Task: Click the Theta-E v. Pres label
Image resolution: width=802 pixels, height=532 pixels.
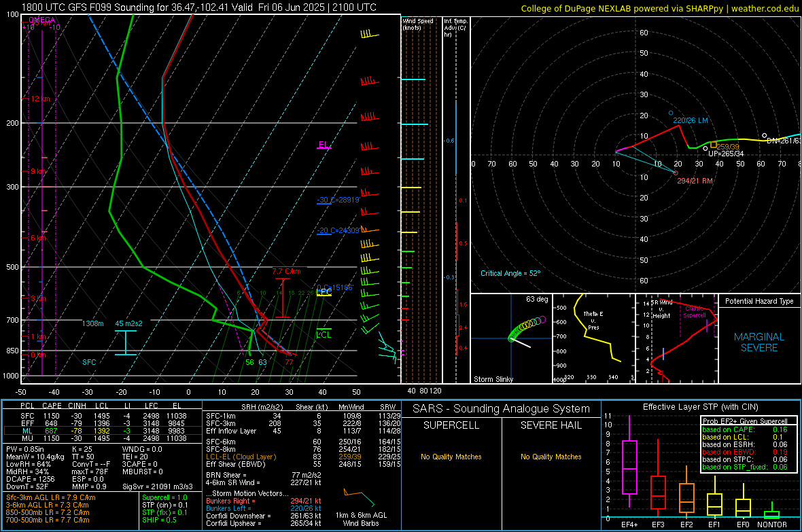Action: pos(593,321)
